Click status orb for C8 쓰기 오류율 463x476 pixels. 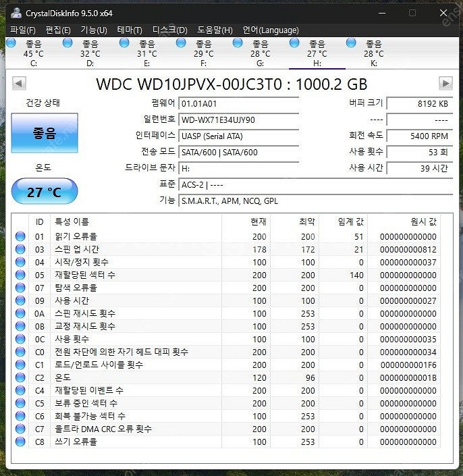pos(20,442)
